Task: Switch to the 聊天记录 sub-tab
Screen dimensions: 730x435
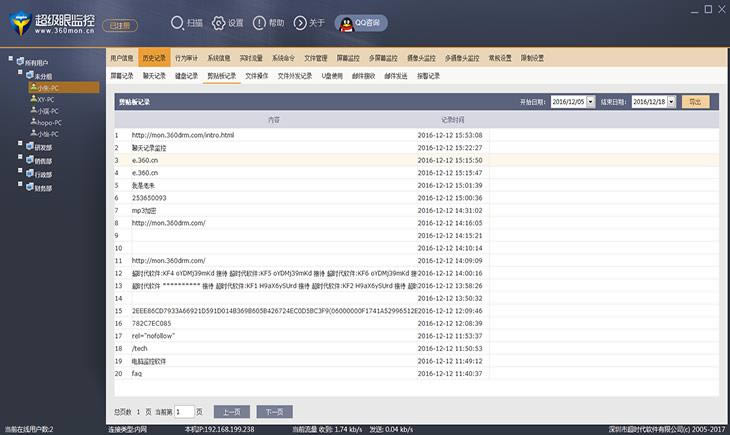Action: [x=154, y=75]
